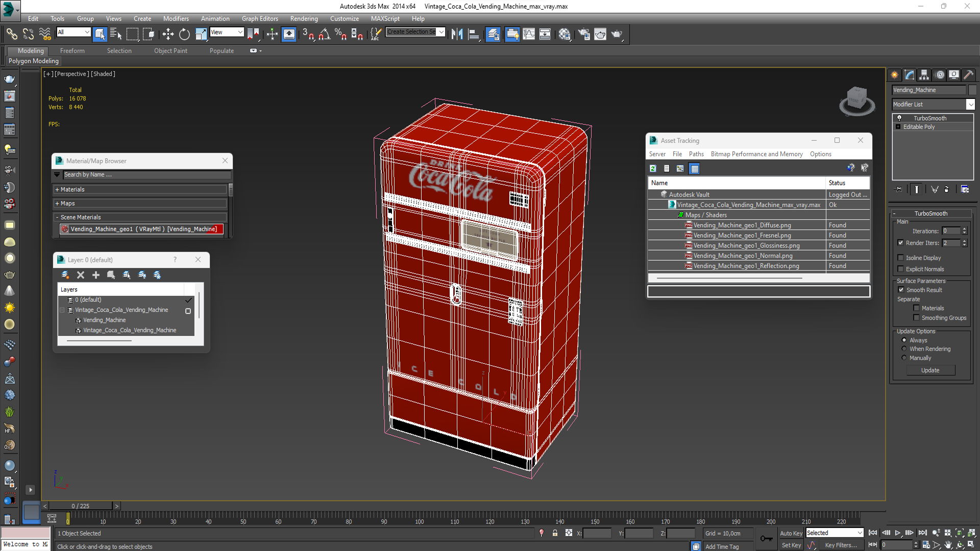Select the Scale tool in main toolbar

click(x=201, y=34)
